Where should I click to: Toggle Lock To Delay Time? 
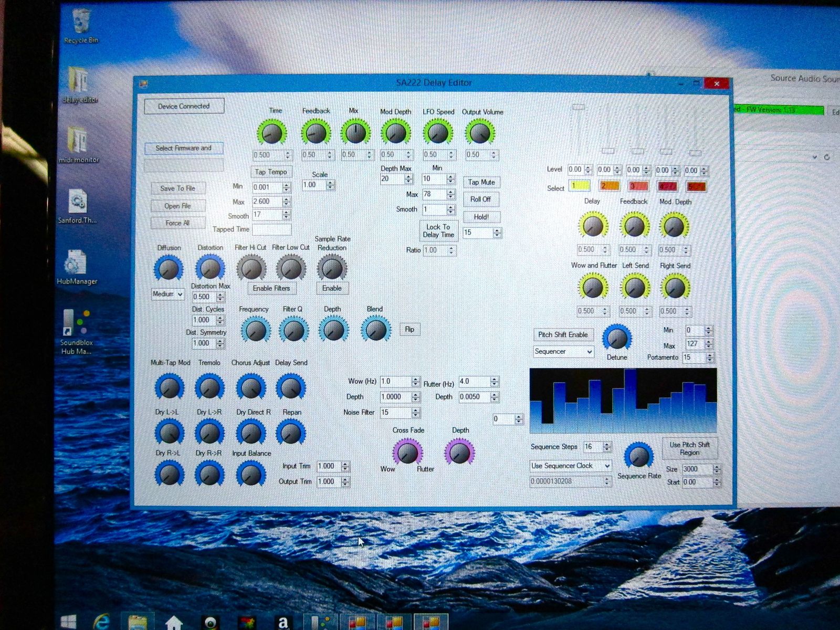[438, 231]
